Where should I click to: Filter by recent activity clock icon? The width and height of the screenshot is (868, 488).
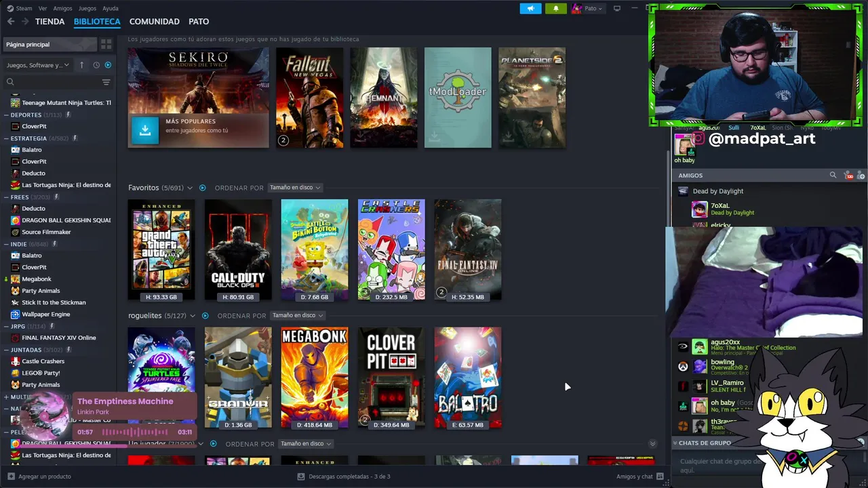96,65
